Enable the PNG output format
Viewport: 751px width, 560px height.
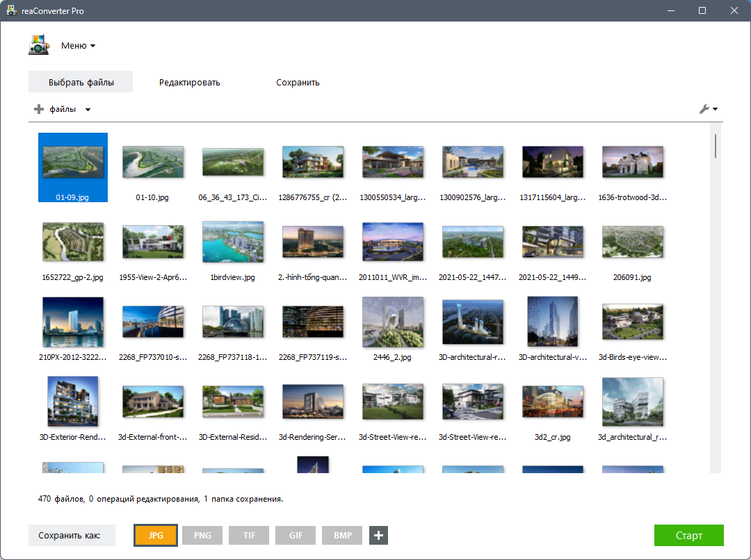click(x=202, y=535)
